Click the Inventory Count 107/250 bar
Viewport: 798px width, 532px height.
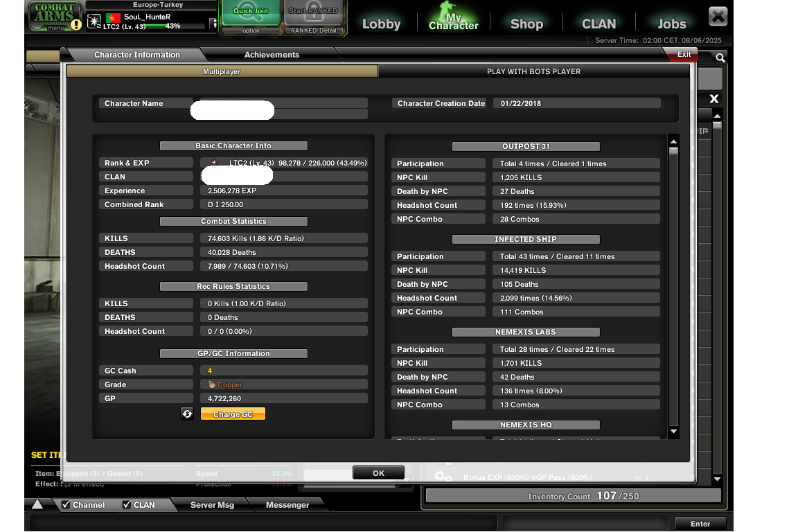(574, 496)
